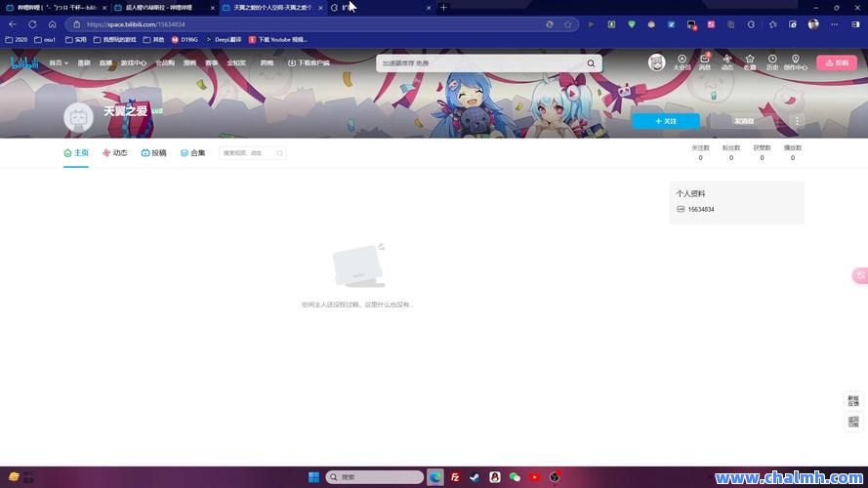Click the 下载客户端 download link
868x488 pixels.
pyautogui.click(x=309, y=63)
